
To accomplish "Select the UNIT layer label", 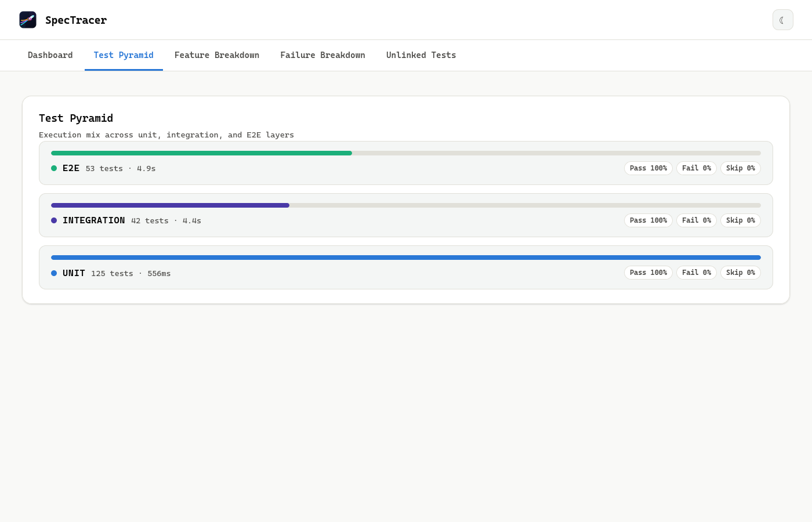I will point(74,273).
